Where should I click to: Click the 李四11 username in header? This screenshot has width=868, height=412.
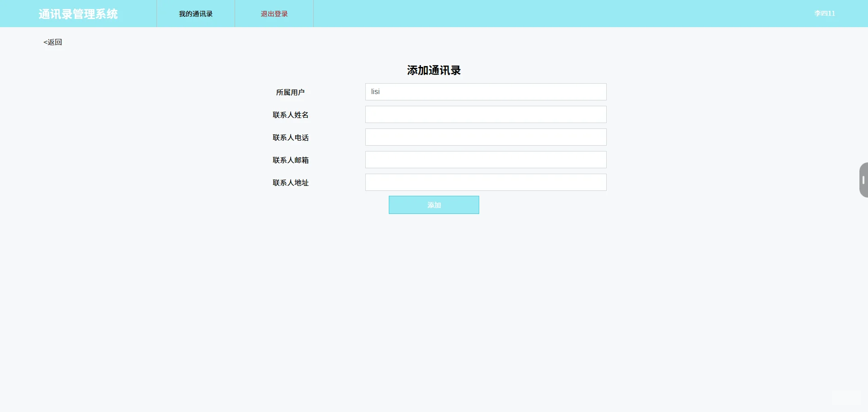point(824,14)
